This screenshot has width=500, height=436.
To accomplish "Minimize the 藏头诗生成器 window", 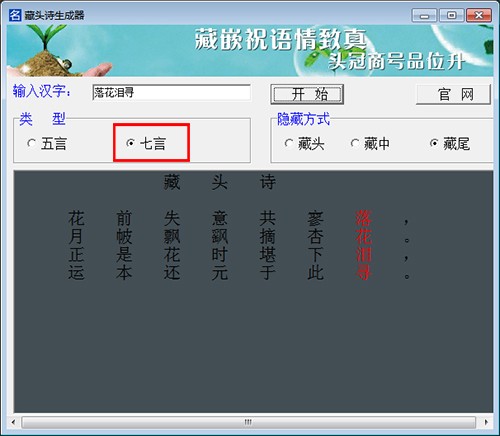I will (424, 15).
